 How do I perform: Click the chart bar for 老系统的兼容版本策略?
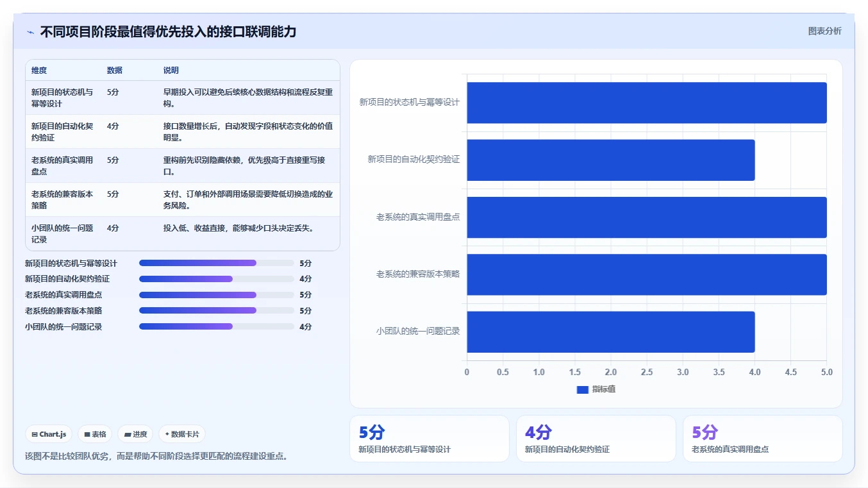(646, 274)
